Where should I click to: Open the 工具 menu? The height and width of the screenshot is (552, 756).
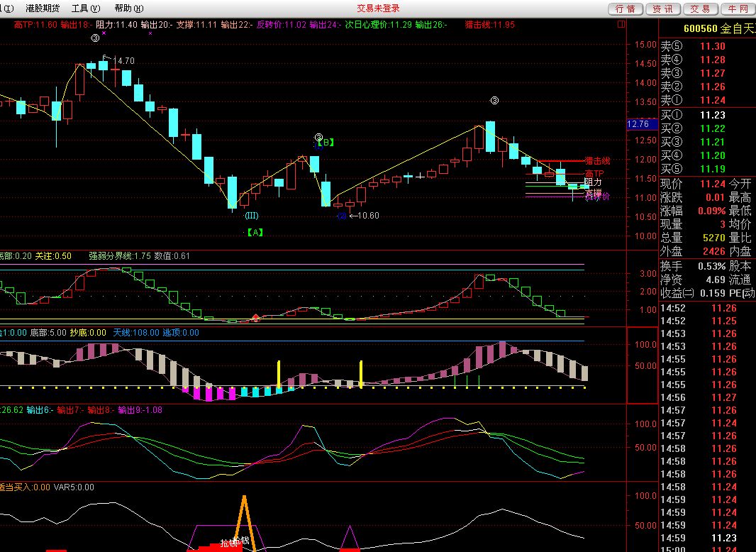click(x=85, y=9)
